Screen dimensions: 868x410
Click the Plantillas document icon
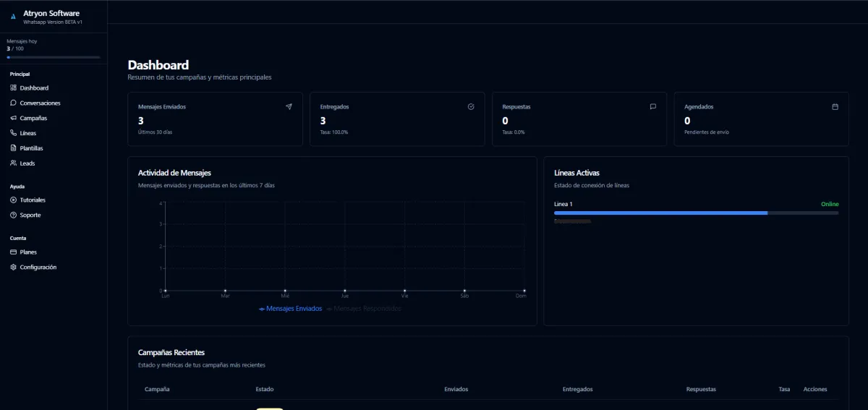click(13, 148)
